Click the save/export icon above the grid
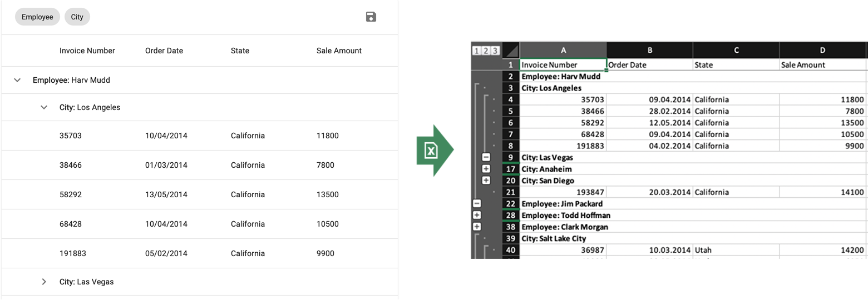The image size is (868, 300). coord(371,17)
